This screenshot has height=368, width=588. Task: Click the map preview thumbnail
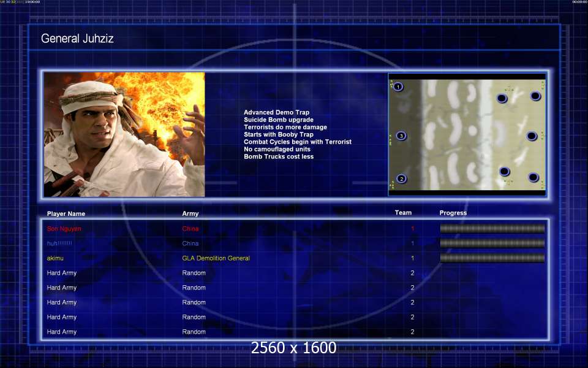[x=467, y=134]
